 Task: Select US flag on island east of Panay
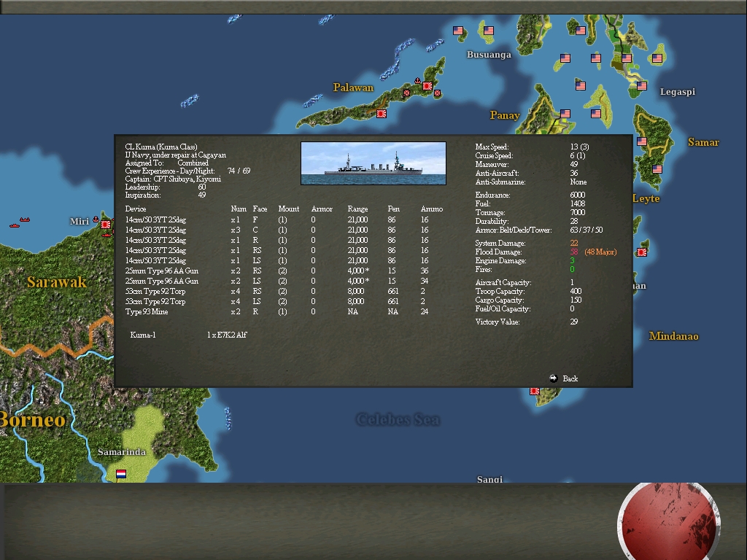(x=595, y=114)
